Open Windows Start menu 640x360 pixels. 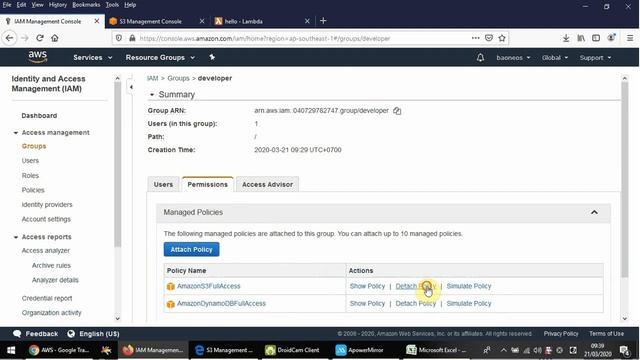11,350
